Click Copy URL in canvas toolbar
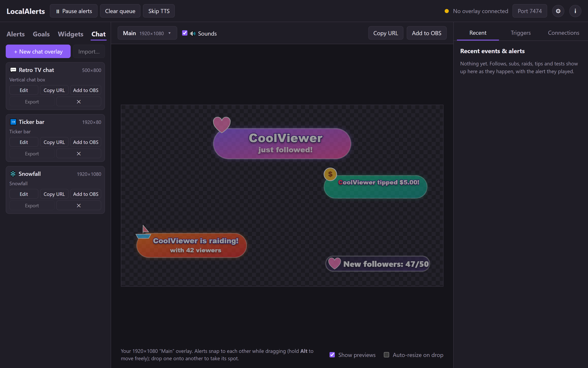Screen dimensions: 588x368 pos(386,33)
